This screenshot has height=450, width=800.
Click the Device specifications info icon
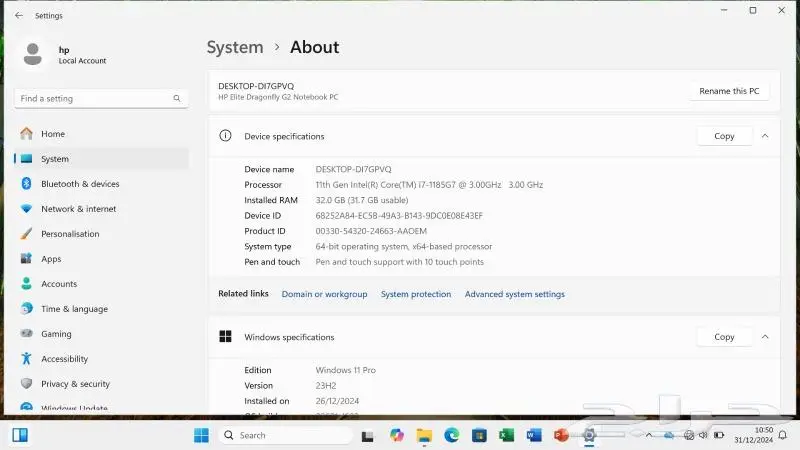pyautogui.click(x=225, y=136)
